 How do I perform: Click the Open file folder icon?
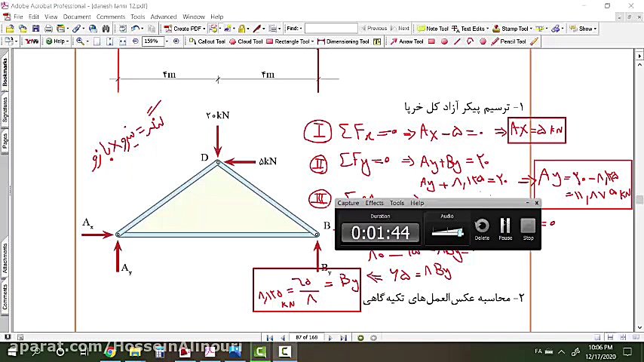pyautogui.click(x=10, y=29)
